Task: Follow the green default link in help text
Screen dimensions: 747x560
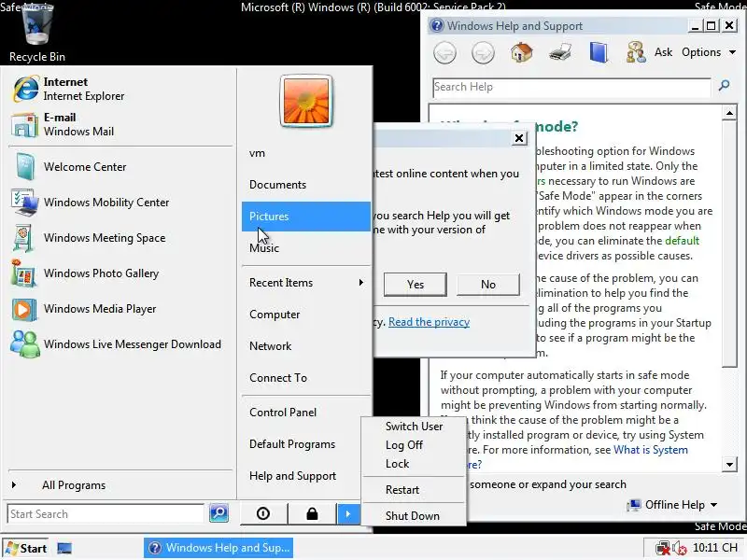Action: click(x=683, y=241)
